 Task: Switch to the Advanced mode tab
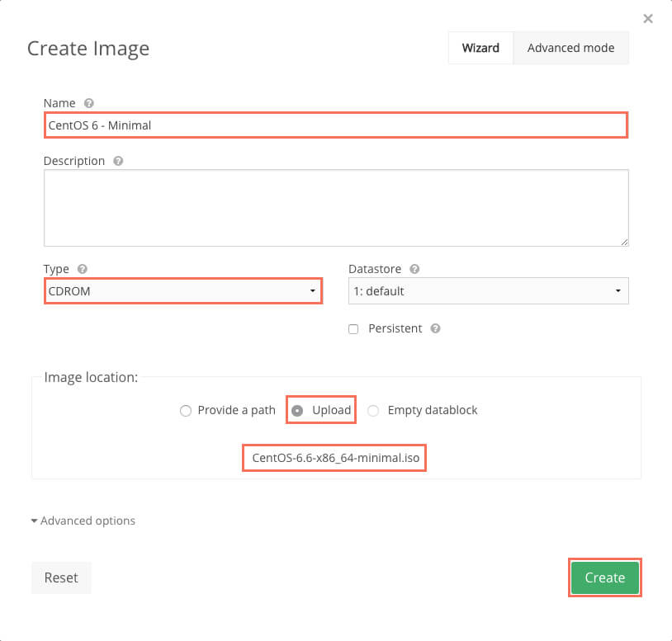570,48
